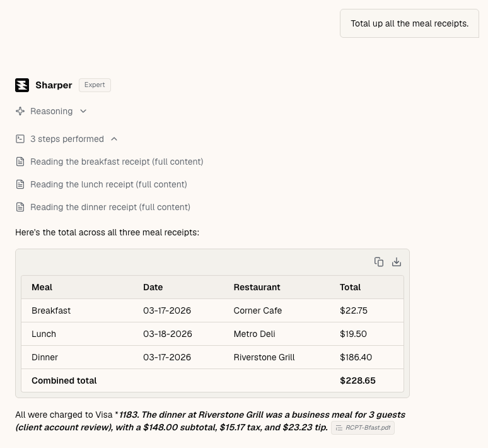Collapse the 3 steps performed chevron
This screenshot has height=448, width=488.
point(114,139)
